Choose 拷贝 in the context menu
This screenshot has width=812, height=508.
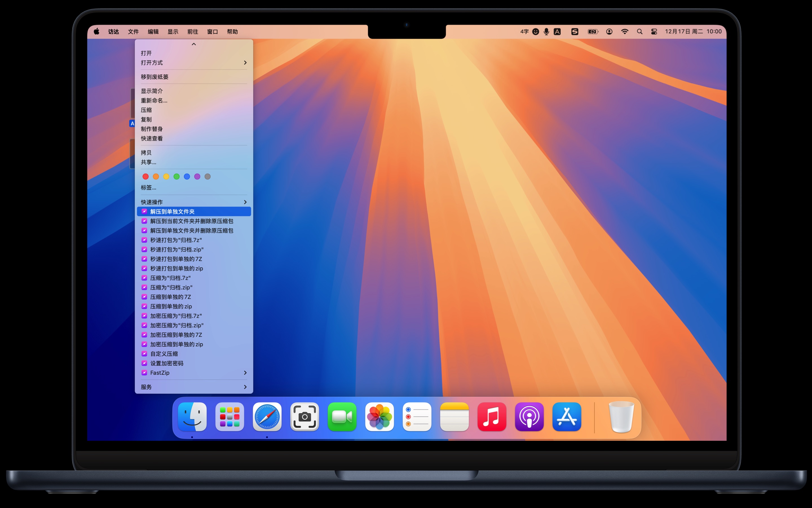[x=194, y=152]
